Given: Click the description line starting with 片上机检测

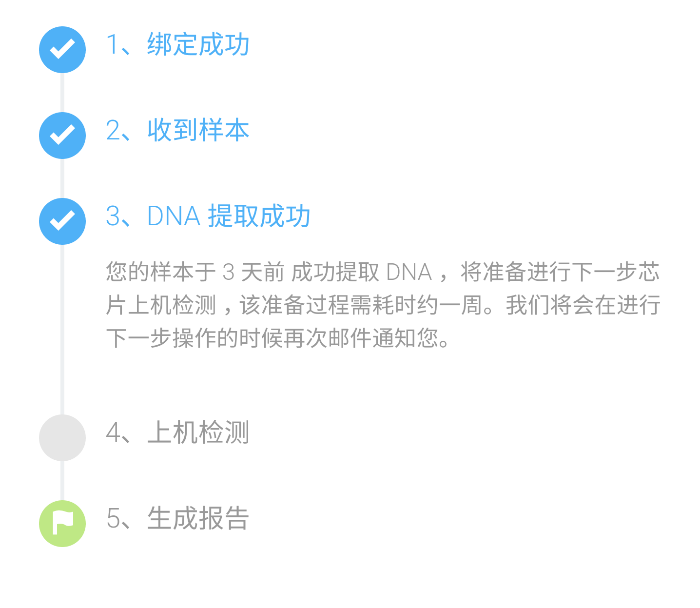Looking at the screenshot, I should coord(383,305).
